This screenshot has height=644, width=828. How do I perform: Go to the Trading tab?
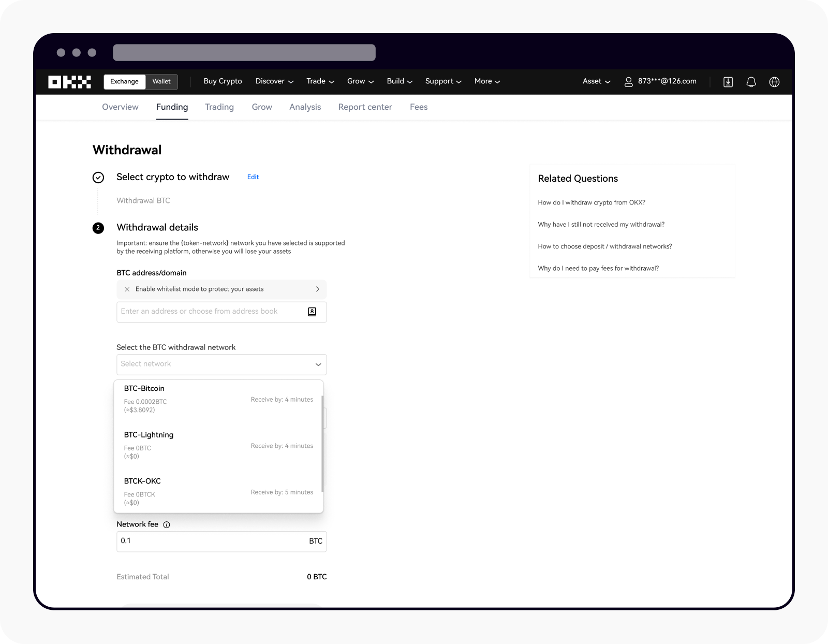219,107
